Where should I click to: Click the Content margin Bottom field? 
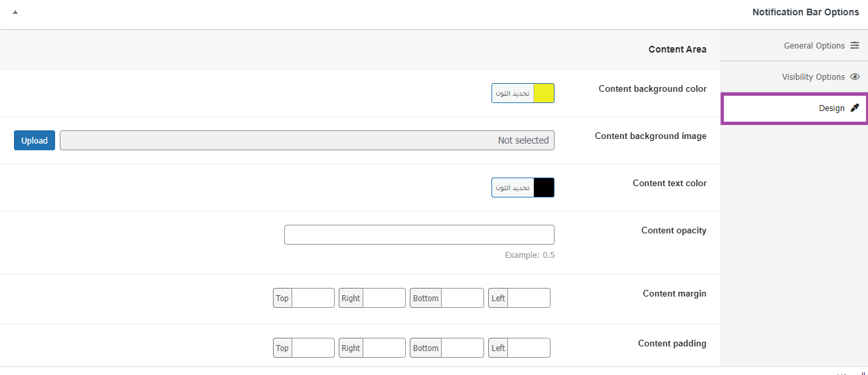462,298
